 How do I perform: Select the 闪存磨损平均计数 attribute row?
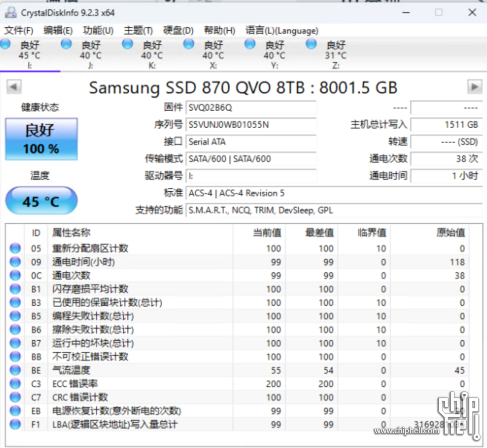[238, 289]
